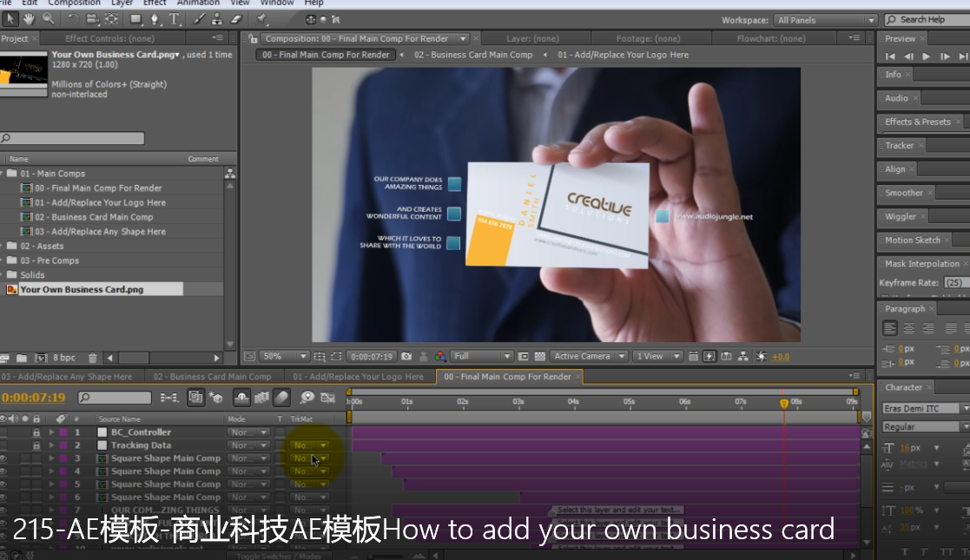The width and height of the screenshot is (970, 560).
Task: Click the viewer current time 0:00:07:19 button
Action: point(371,357)
